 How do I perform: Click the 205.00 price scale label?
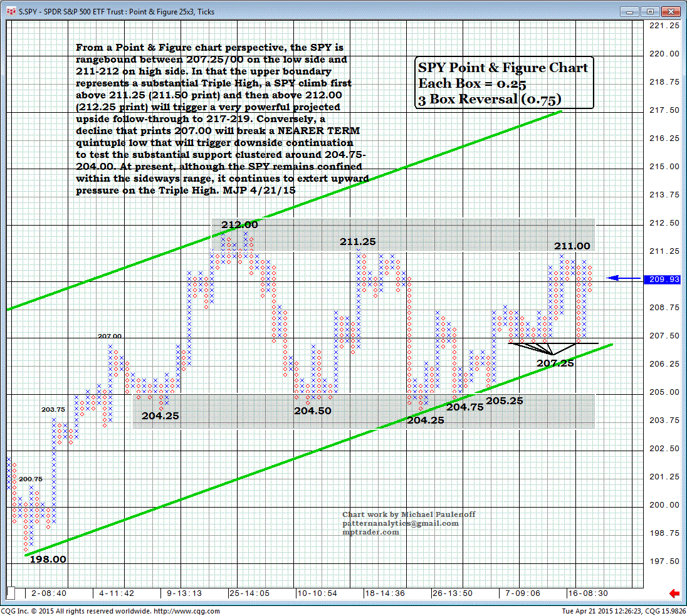coord(664,392)
